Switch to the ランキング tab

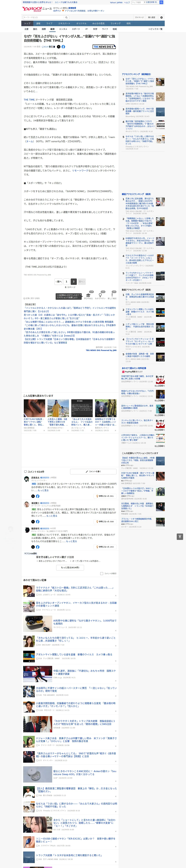(x=115, y=24)
